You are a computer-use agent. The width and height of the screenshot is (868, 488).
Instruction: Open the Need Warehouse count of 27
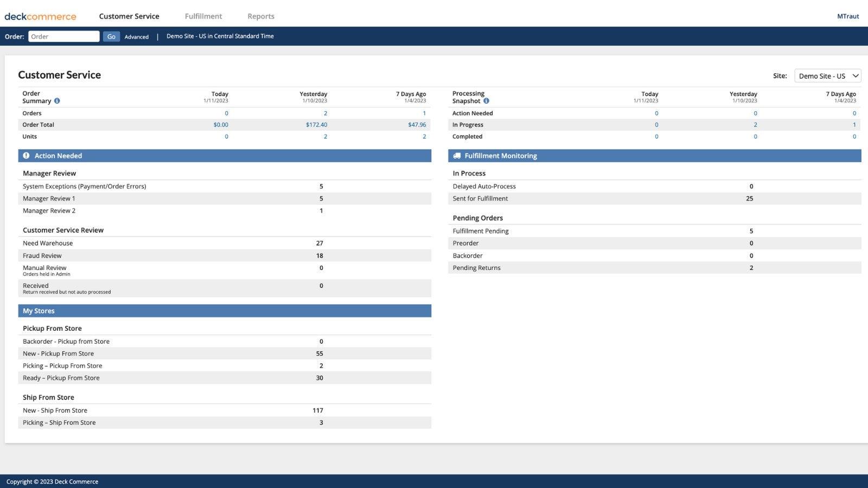click(320, 243)
